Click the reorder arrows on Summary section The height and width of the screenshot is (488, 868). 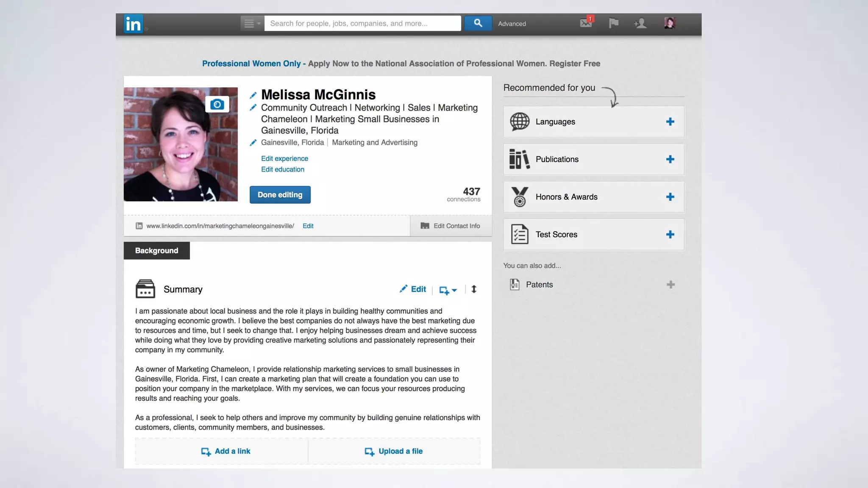point(474,289)
